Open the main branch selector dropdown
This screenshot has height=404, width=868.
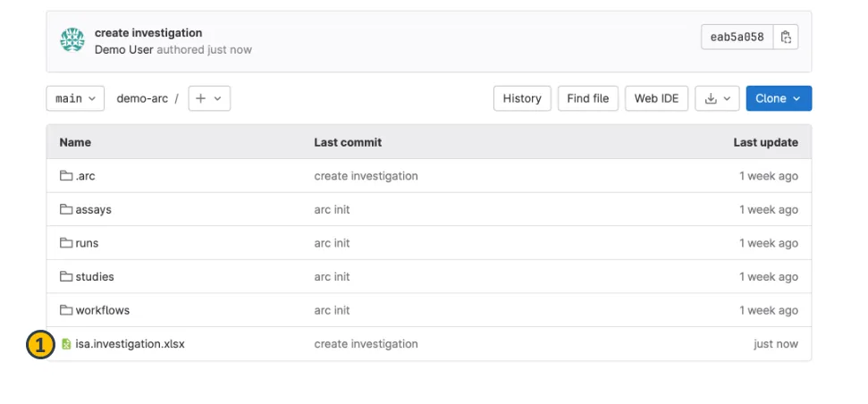[75, 98]
